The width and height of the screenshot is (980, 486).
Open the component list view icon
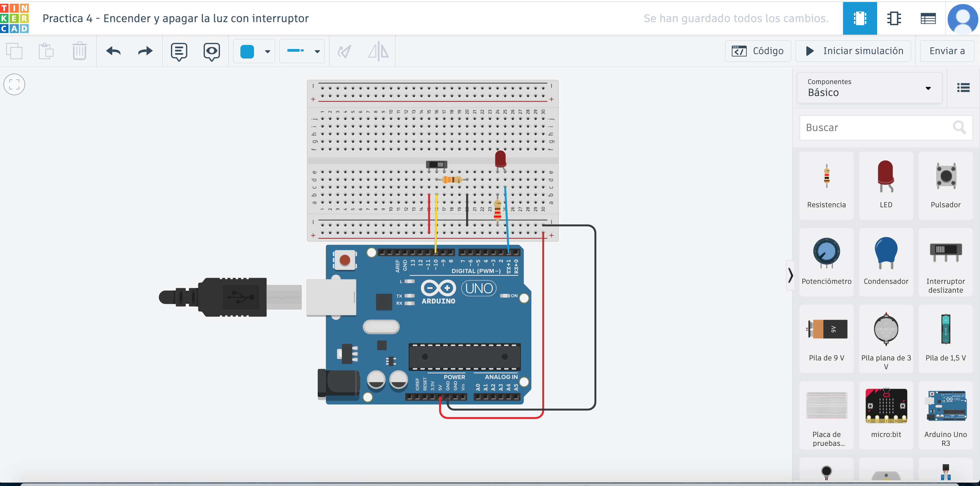[928, 18]
